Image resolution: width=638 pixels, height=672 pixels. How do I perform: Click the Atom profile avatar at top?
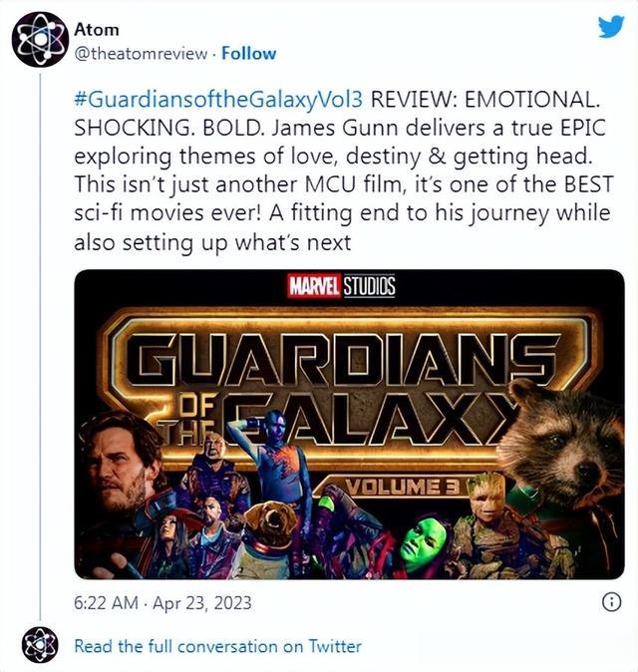pos(40,40)
